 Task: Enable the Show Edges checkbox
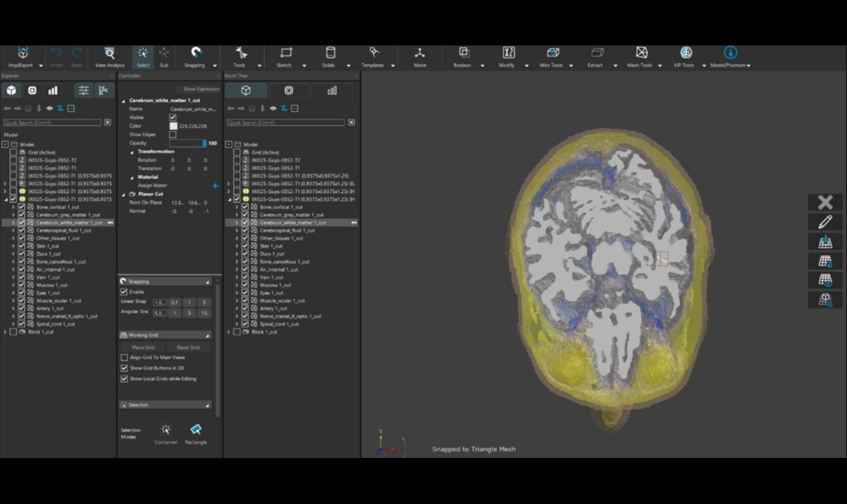pyautogui.click(x=173, y=134)
